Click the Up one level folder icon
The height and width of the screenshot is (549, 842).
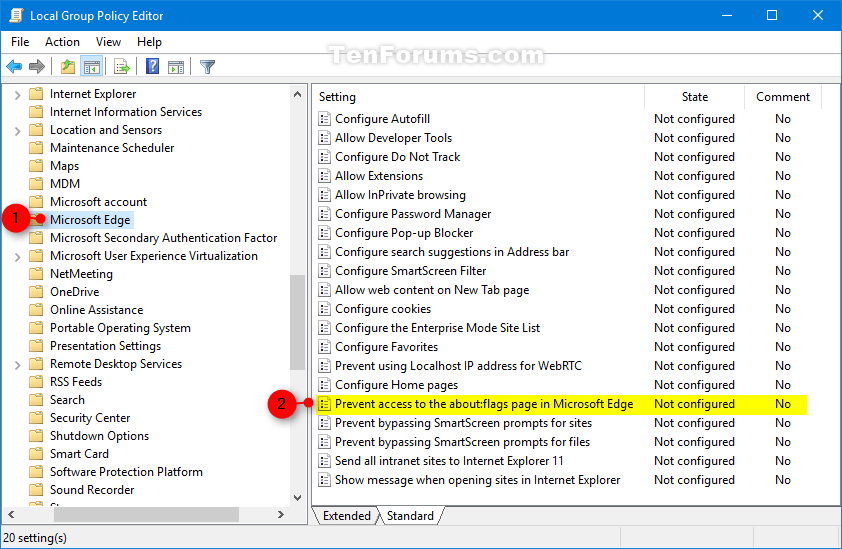point(68,67)
